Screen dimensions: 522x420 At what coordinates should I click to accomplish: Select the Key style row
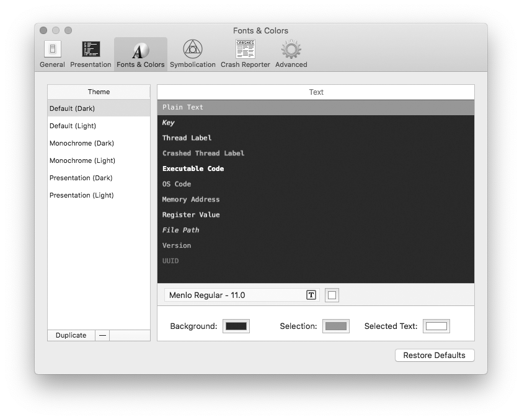[x=316, y=123]
